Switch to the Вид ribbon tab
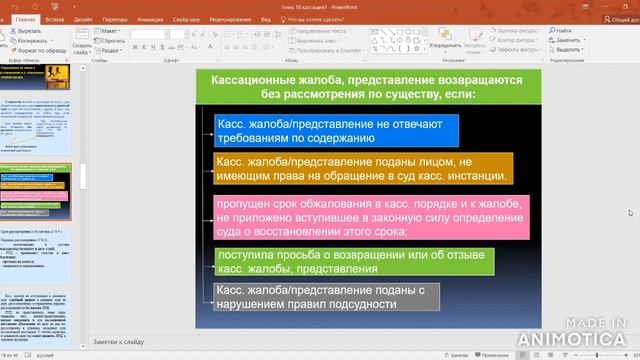The width and height of the screenshot is (640, 360). [266, 19]
